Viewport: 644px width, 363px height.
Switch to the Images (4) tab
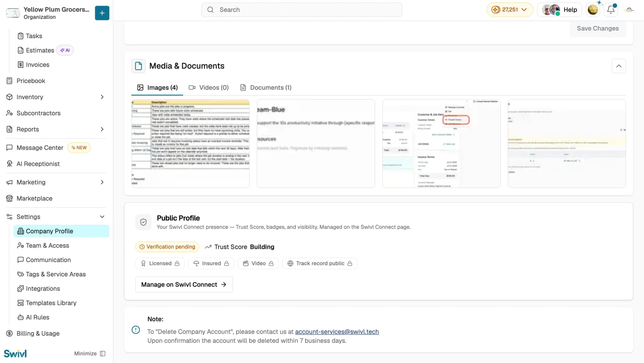[157, 88]
